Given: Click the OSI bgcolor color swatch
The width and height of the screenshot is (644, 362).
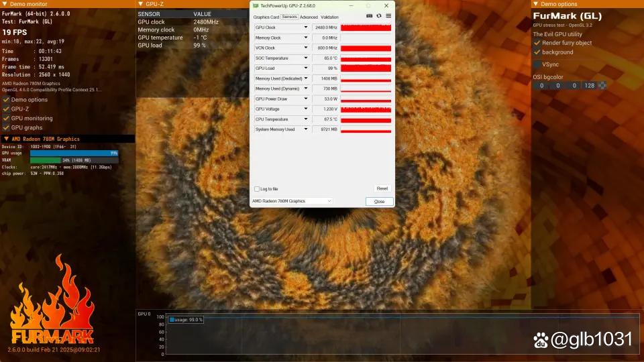Looking at the screenshot, I should pos(602,85).
